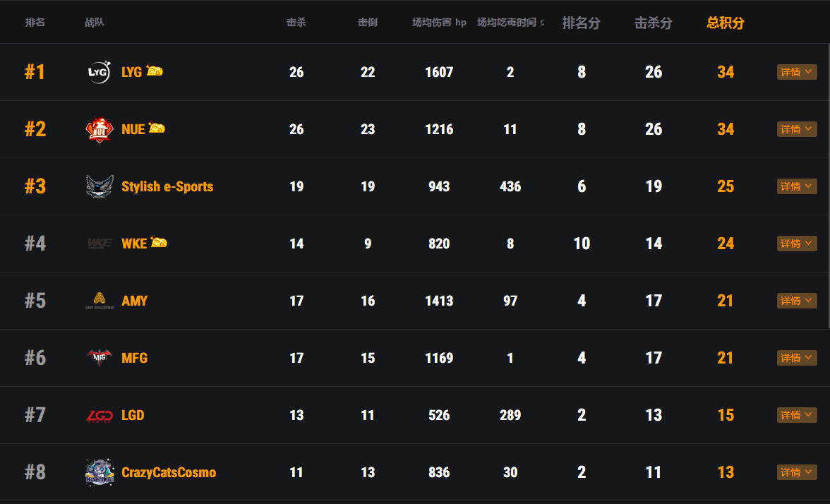The height and width of the screenshot is (504, 830).
Task: Open the NUE team name link
Action: point(133,129)
